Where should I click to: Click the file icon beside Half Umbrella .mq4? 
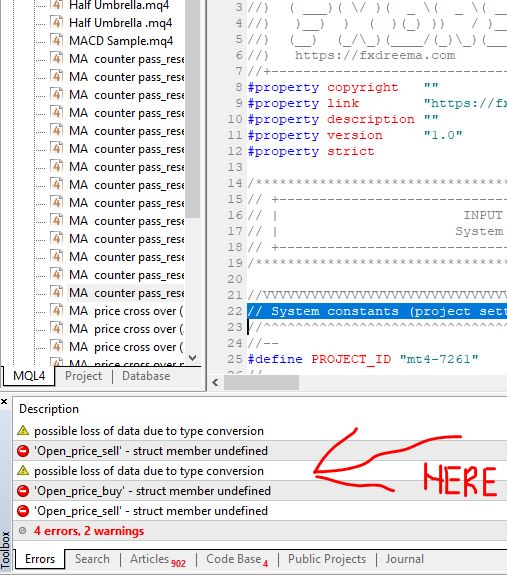56,23
